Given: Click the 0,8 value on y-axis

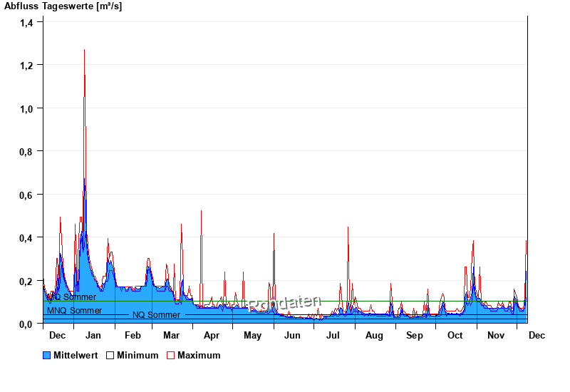Looking at the screenshot, I should [x=26, y=151].
